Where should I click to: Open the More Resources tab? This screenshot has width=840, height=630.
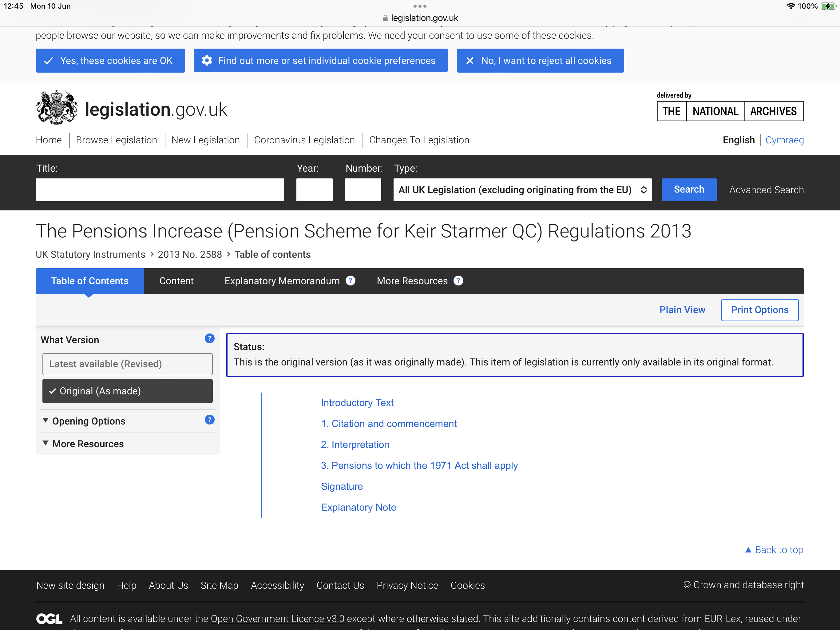click(x=412, y=281)
